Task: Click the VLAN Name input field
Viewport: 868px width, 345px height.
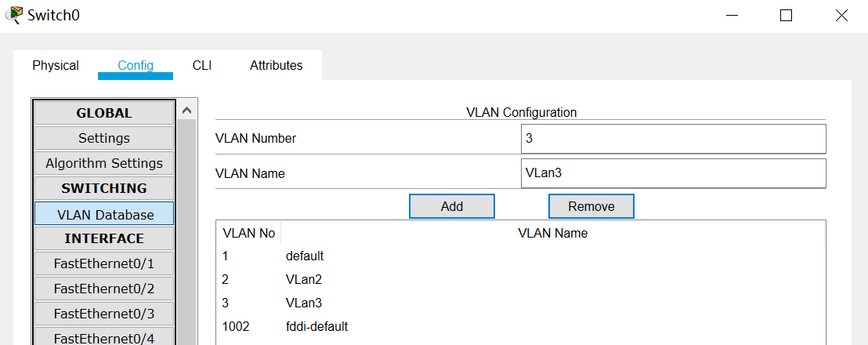Action: [673, 173]
